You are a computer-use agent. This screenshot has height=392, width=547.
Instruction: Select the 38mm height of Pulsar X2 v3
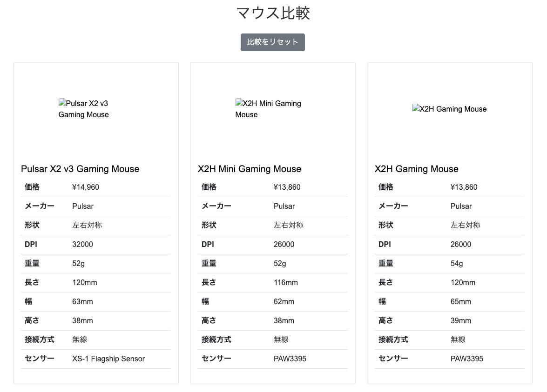pos(83,320)
